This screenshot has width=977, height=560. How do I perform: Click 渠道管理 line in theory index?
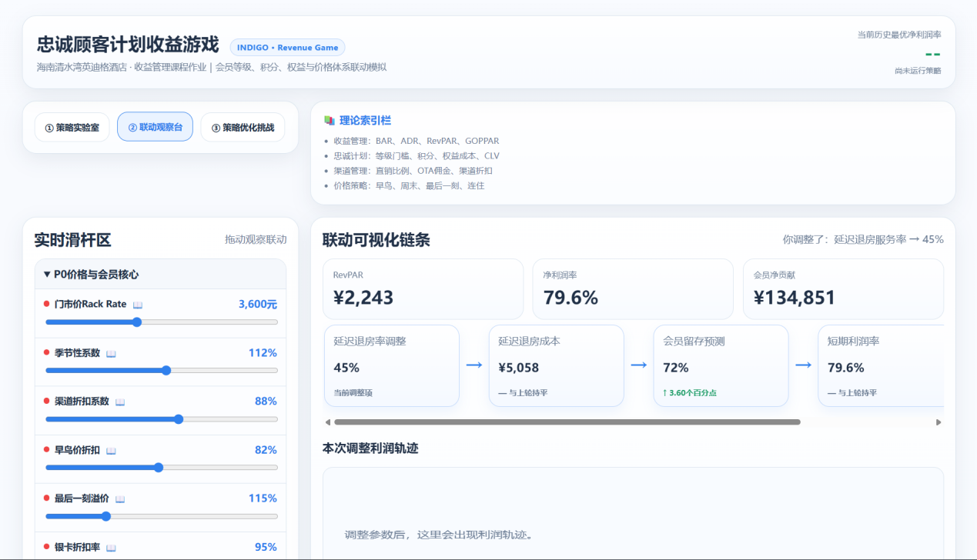tap(413, 171)
